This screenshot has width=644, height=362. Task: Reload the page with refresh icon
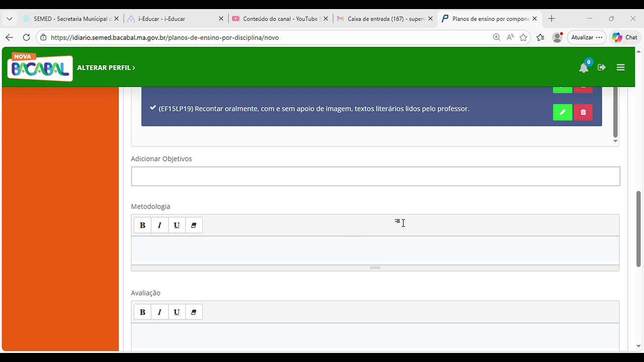(x=27, y=37)
